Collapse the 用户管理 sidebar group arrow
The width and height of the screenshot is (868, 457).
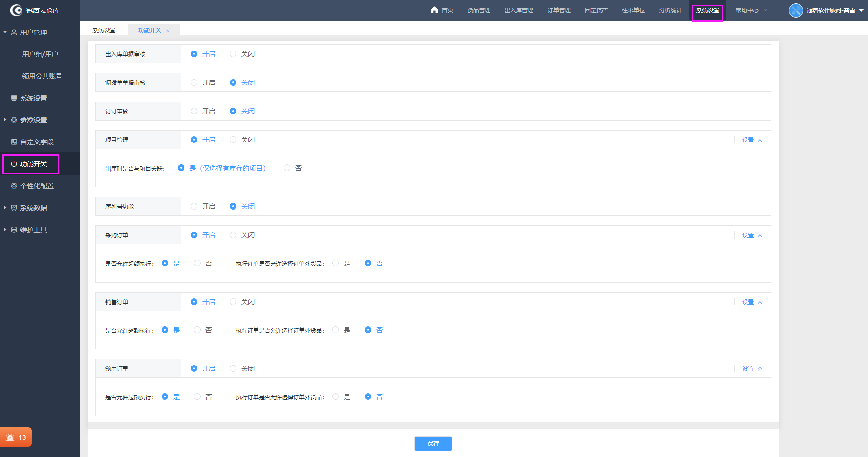5,32
